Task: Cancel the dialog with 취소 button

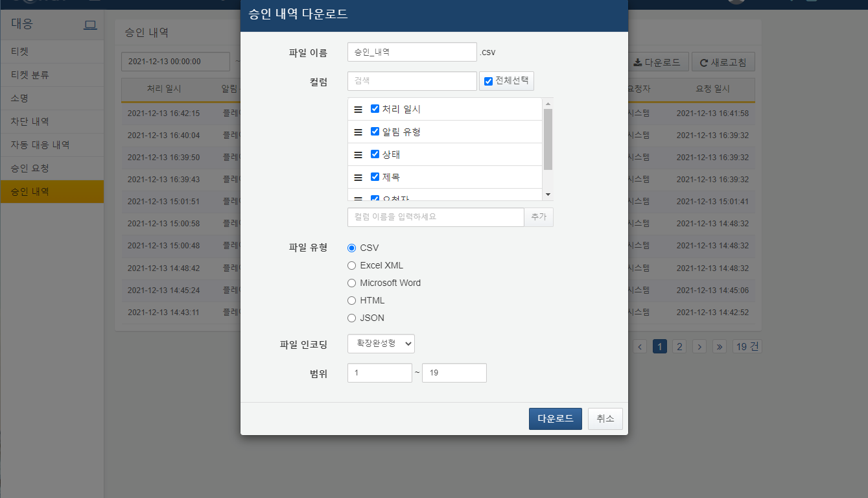Action: click(x=605, y=419)
